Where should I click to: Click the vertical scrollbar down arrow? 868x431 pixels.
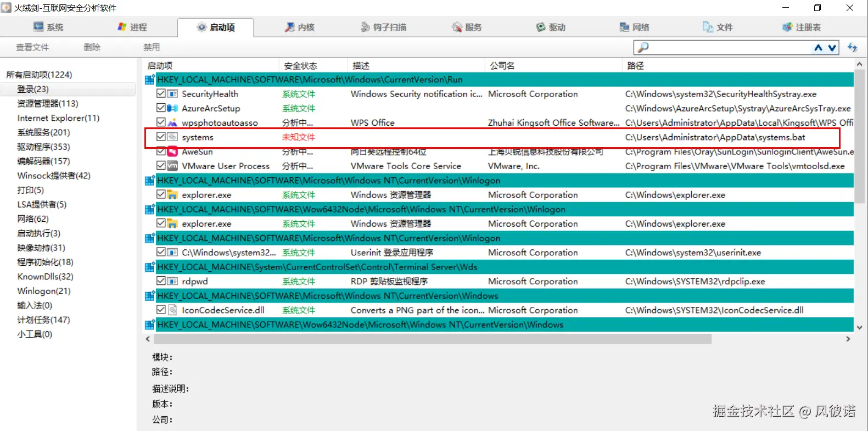coord(860,328)
